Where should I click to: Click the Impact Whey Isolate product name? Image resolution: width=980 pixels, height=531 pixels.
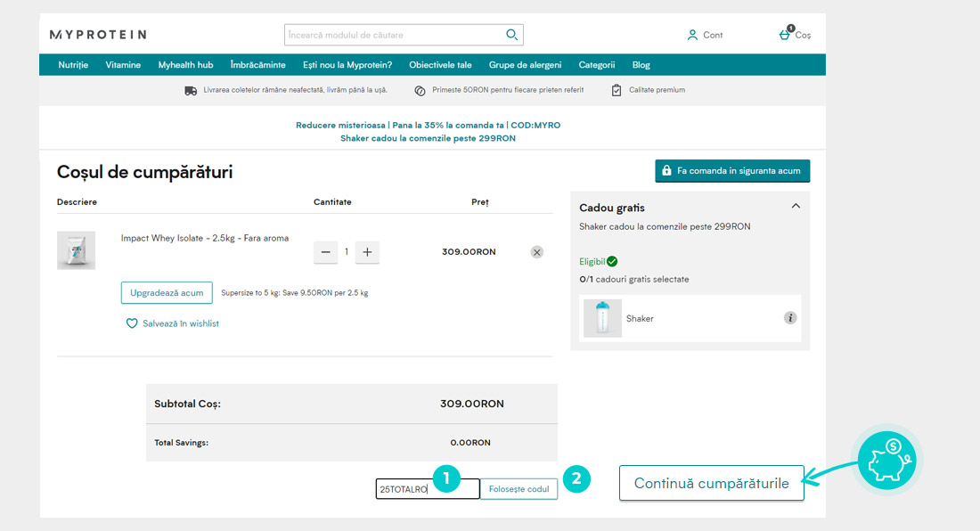point(205,238)
